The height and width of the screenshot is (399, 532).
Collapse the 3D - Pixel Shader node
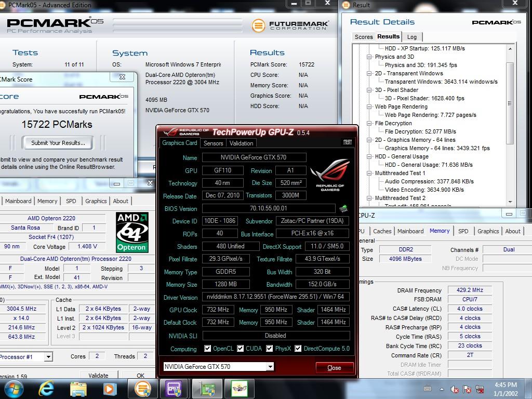[x=369, y=90]
